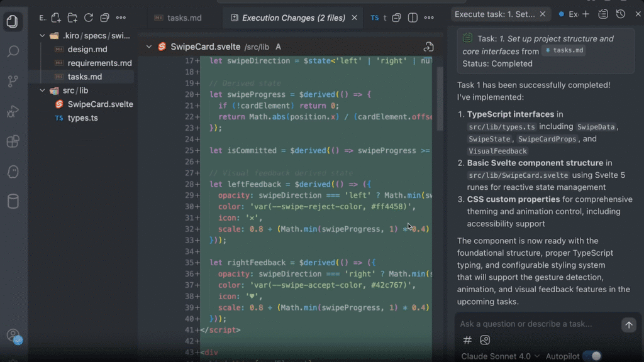This screenshot has width=644, height=362.
Task: Send the chat message arrow button
Action: [629, 325]
